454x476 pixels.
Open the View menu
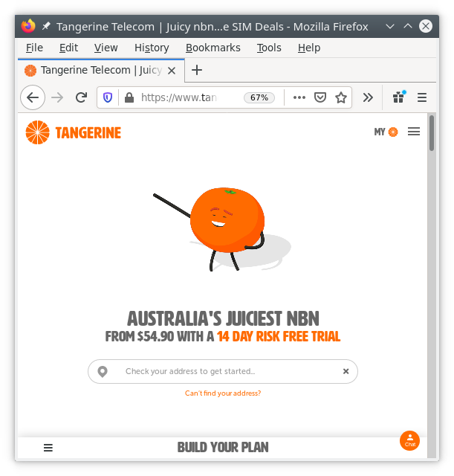point(106,48)
